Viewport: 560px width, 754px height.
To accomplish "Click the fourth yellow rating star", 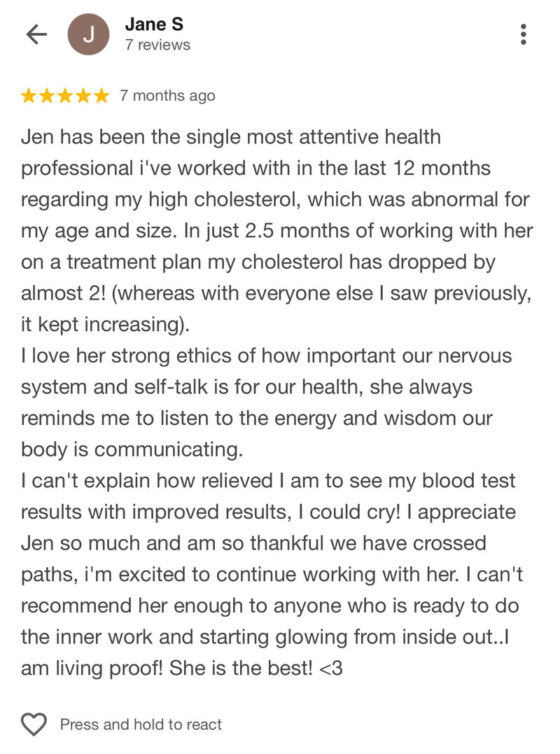I will coord(83,96).
